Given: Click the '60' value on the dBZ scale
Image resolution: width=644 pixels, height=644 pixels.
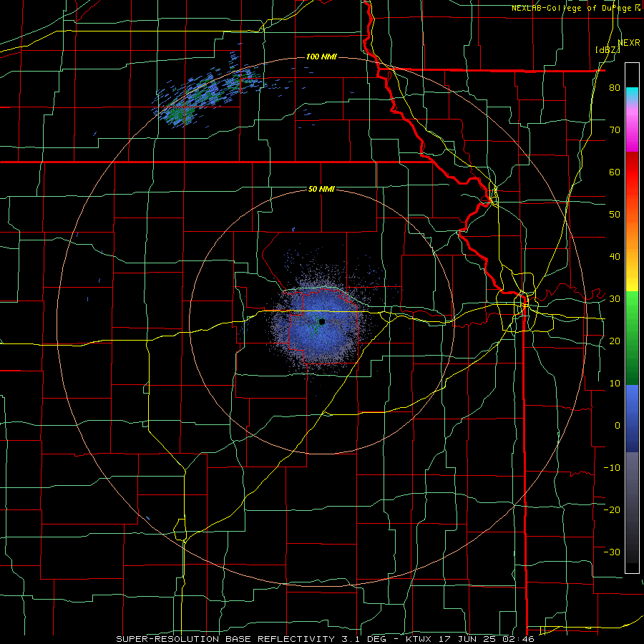Looking at the screenshot, I should (615, 172).
